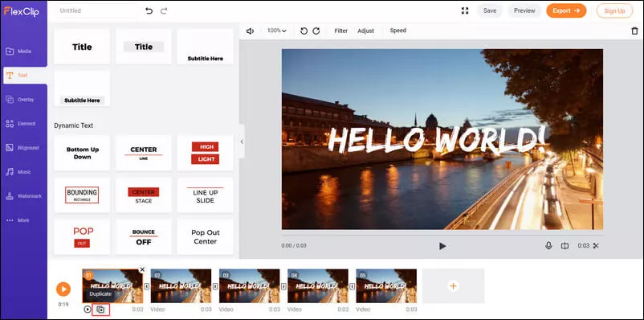Click the Dynamic Text section heading
The height and width of the screenshot is (320, 644).
74,125
